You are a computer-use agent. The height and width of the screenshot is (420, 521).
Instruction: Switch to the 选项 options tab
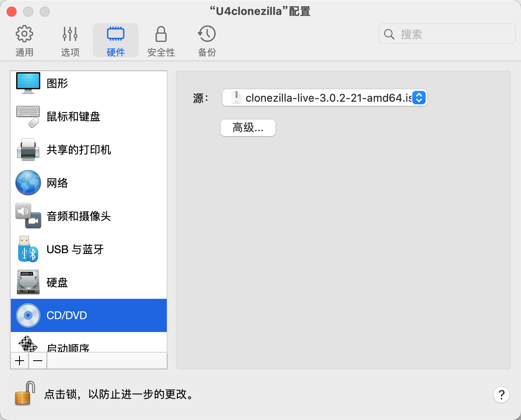tap(70, 41)
